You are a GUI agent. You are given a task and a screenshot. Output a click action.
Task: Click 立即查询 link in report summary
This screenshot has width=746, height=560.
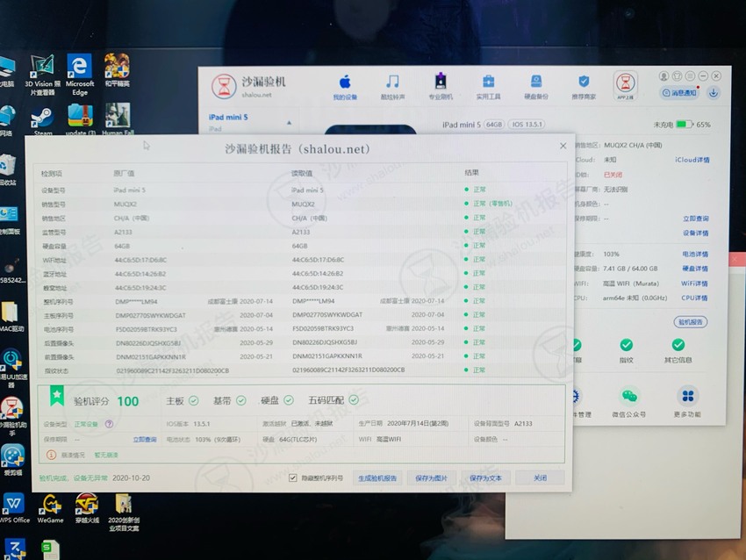145,439
